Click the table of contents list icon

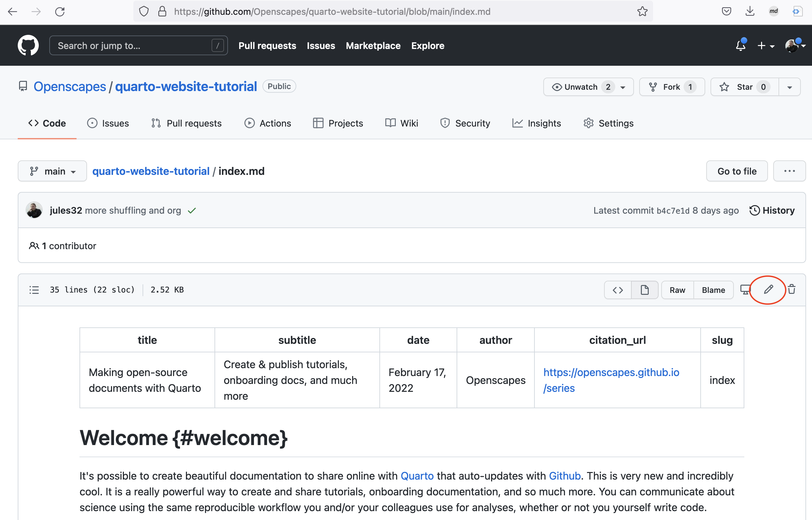pyautogui.click(x=34, y=290)
